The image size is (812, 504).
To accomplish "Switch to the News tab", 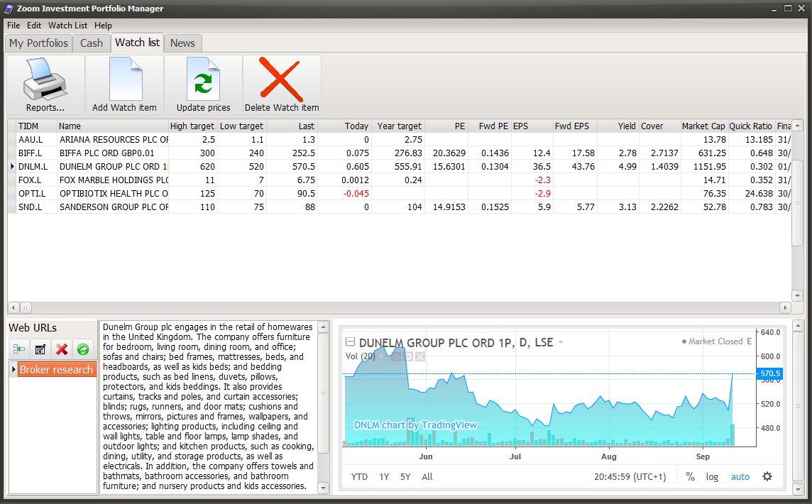I will (x=183, y=43).
